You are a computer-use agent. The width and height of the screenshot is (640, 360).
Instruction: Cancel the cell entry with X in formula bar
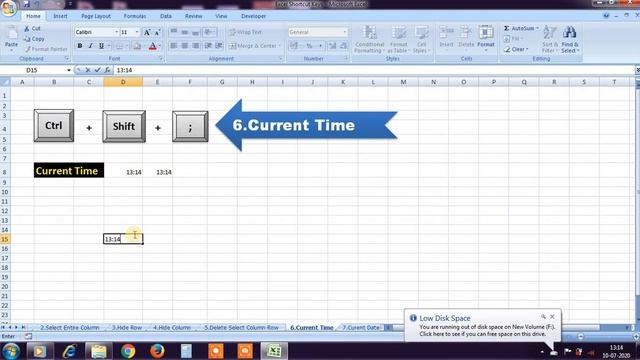coord(88,70)
